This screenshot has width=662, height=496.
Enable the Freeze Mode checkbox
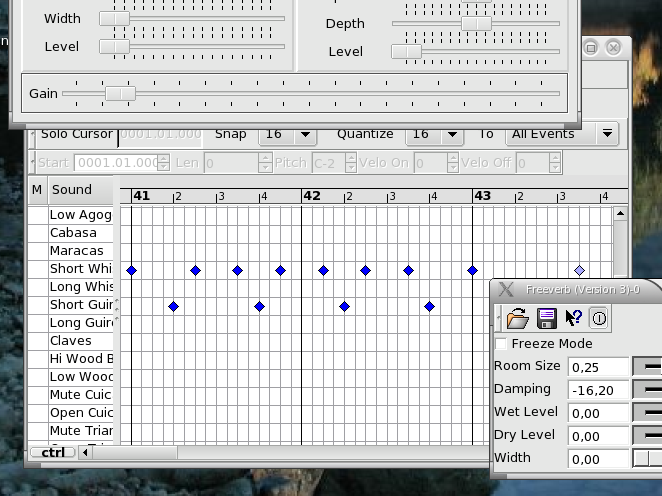[501, 344]
